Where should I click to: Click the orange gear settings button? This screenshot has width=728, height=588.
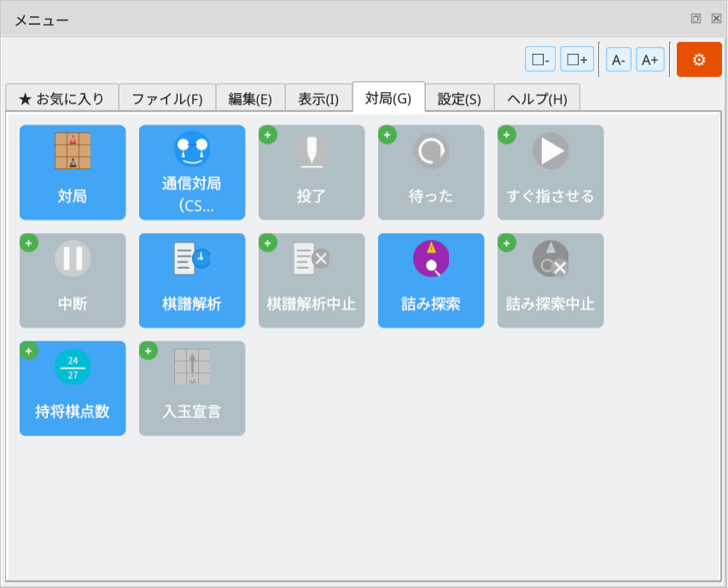click(x=699, y=60)
